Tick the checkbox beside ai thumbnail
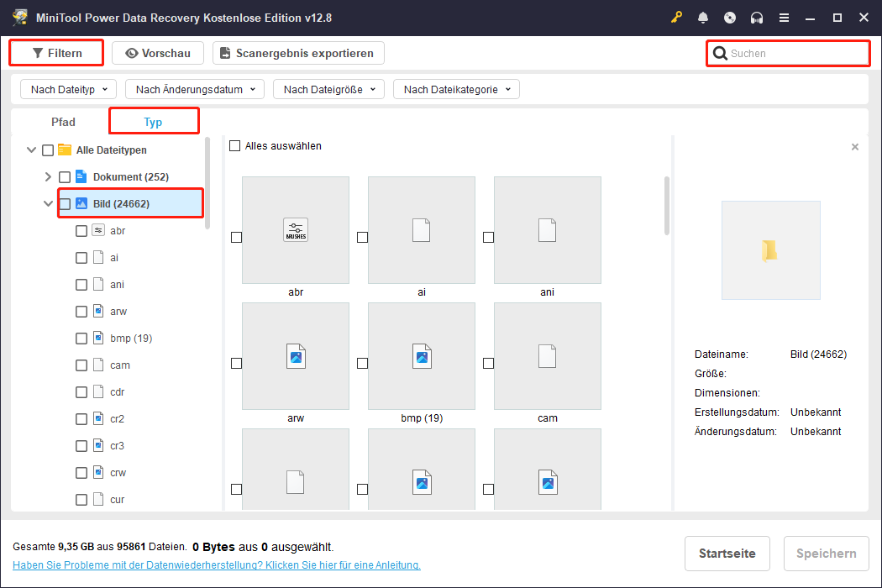Viewport: 882px width, 588px height. tap(363, 237)
